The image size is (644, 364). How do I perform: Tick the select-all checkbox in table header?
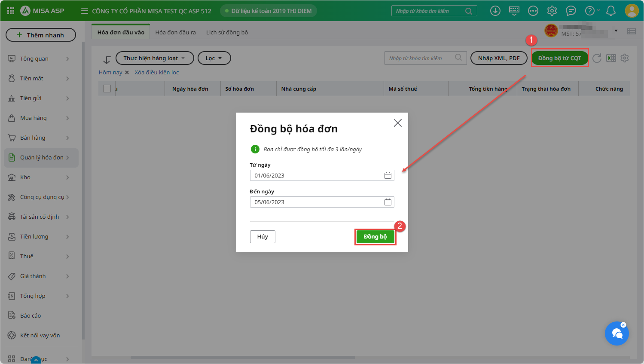point(107,89)
